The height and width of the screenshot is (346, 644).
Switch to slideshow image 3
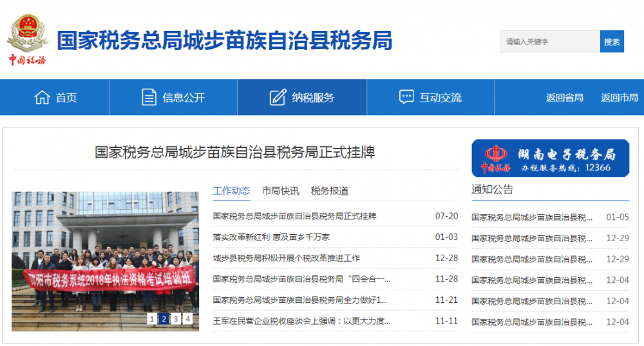(176, 318)
